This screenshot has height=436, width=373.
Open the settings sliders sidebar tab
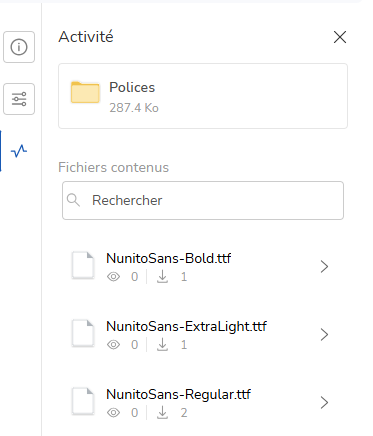pyautogui.click(x=19, y=99)
